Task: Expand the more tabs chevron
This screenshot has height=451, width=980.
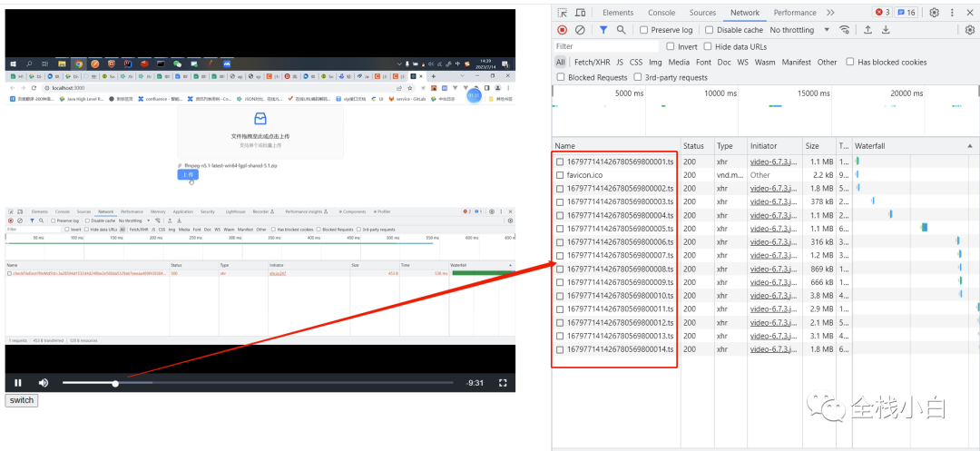Action: pyautogui.click(x=830, y=13)
